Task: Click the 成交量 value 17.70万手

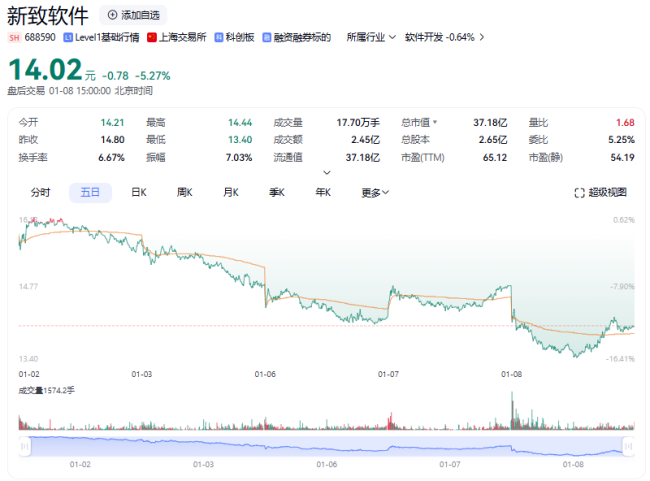Action: coord(358,123)
